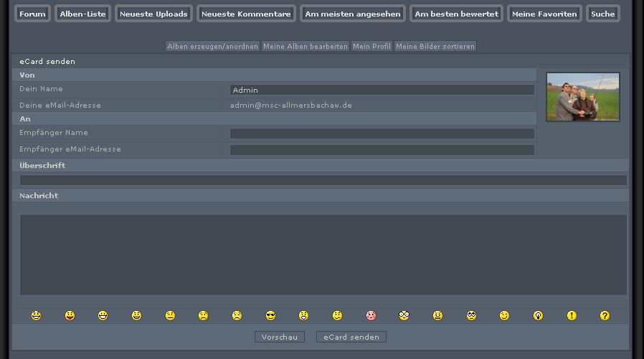Click the eCard photo thumbnail

coord(582,96)
